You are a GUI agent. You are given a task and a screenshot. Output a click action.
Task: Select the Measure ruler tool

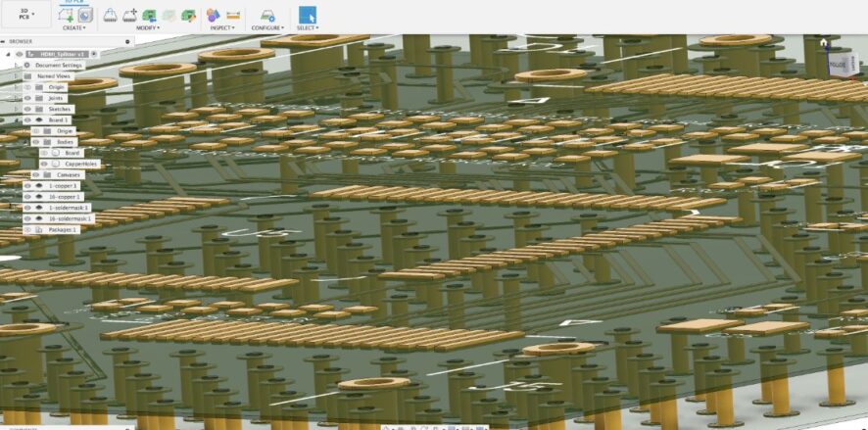click(233, 15)
